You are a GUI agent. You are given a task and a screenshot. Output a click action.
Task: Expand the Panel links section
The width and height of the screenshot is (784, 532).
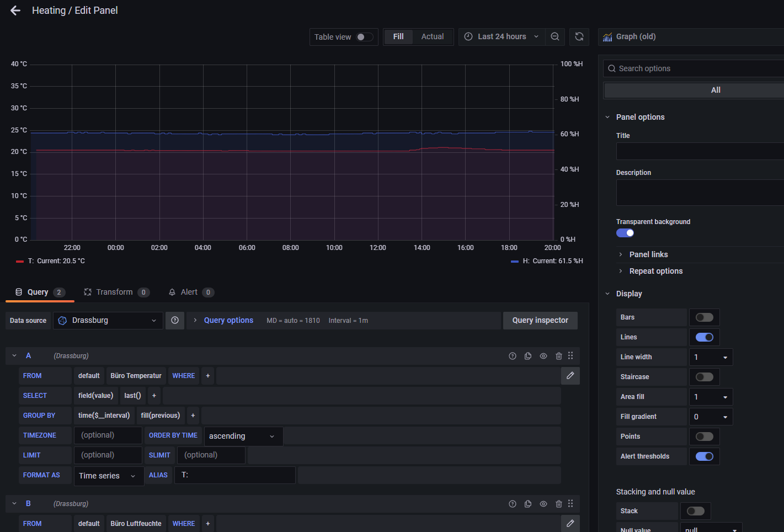point(648,254)
